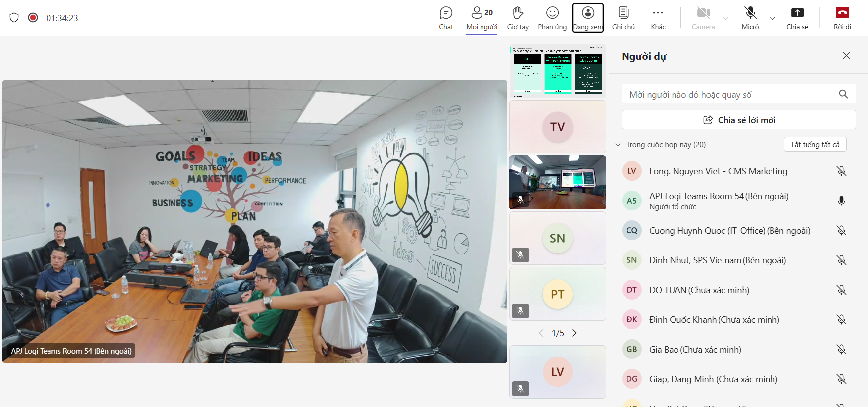This screenshot has width=868, height=407.
Task: Expand microphone options dropdown arrow
Action: [772, 18]
